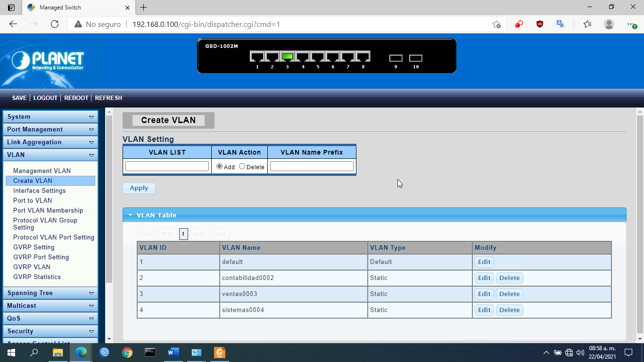This screenshot has width=644, height=362.
Task: Click the Apply button
Action: [139, 188]
